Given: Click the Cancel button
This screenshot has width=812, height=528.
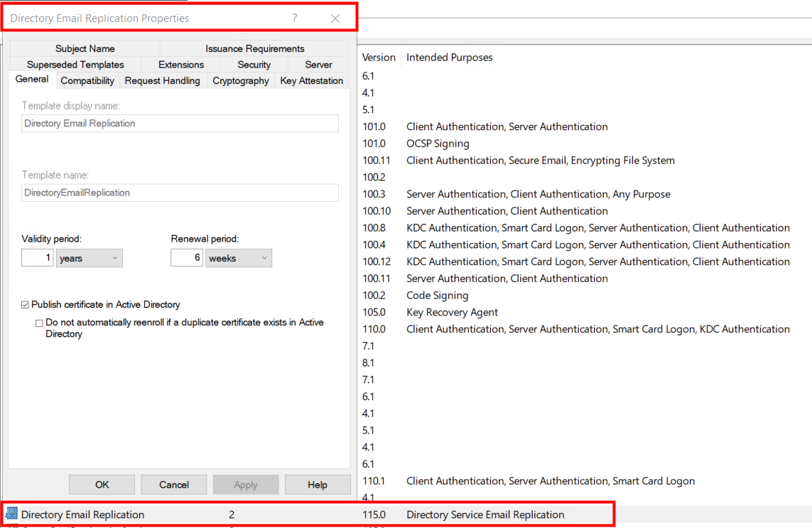Looking at the screenshot, I should click(173, 485).
